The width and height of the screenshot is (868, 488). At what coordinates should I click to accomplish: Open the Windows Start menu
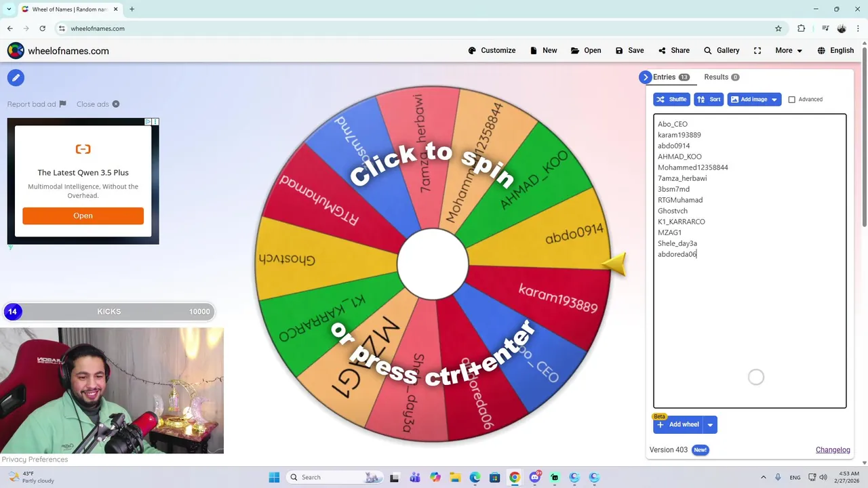coord(274,477)
